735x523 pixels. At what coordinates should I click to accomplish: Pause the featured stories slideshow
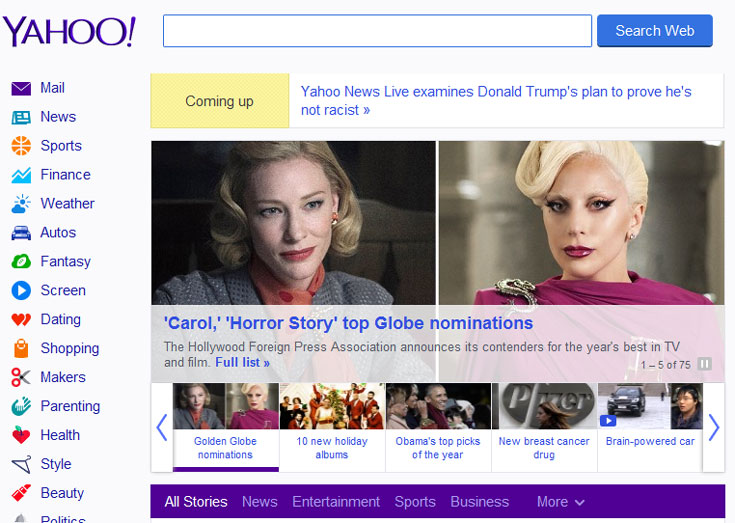[705, 364]
